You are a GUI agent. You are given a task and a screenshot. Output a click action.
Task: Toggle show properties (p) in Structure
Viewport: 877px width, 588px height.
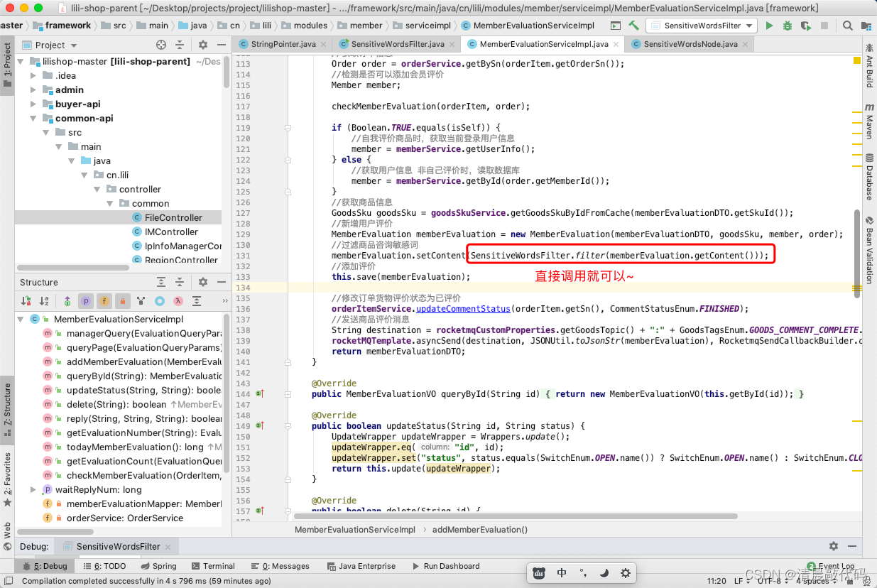tap(86, 301)
